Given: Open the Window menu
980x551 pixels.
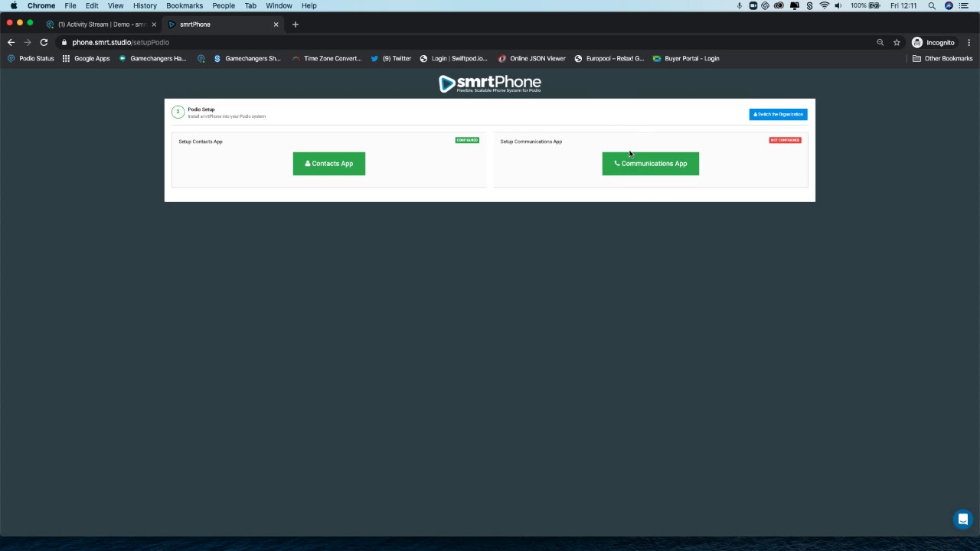Looking at the screenshot, I should pyautogui.click(x=279, y=5).
